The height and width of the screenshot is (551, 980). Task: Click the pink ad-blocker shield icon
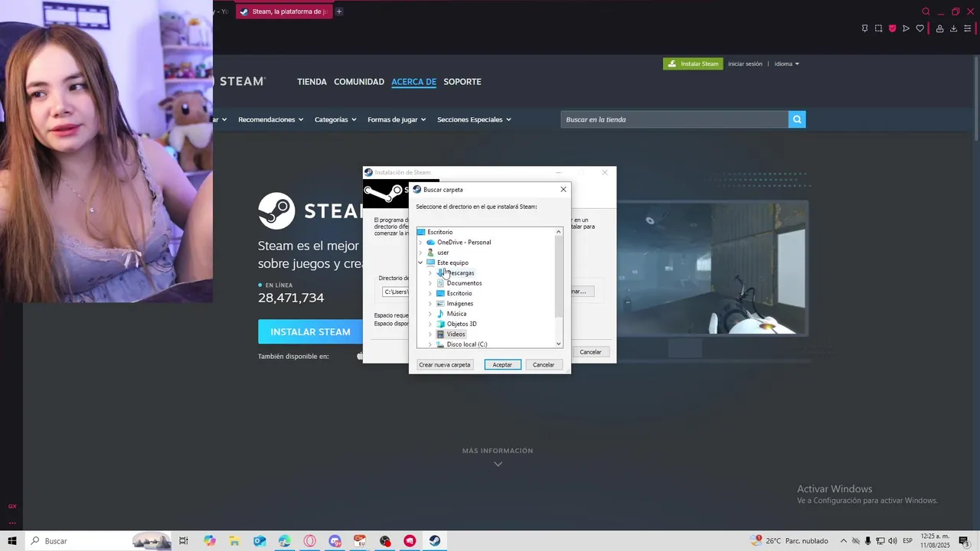tap(892, 28)
